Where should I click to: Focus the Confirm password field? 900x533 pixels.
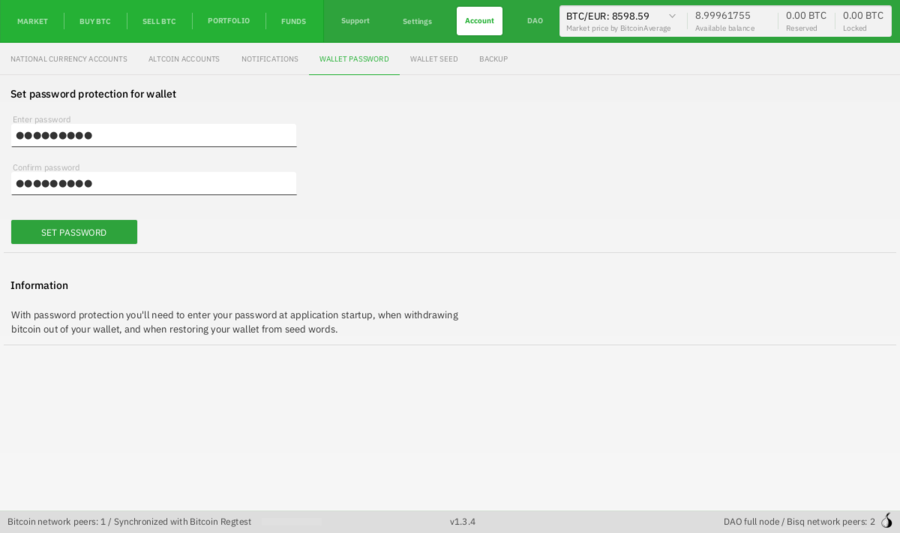[154, 183]
